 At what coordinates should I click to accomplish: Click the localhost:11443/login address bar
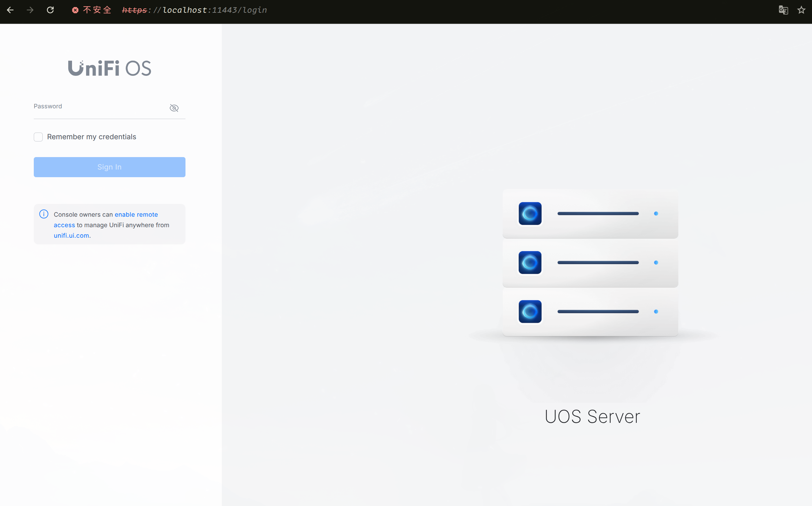[194, 10]
